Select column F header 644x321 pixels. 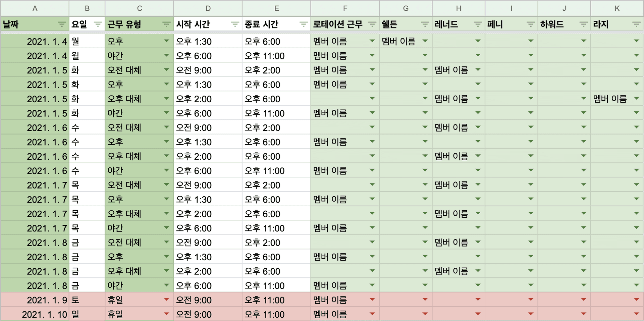[x=345, y=8]
